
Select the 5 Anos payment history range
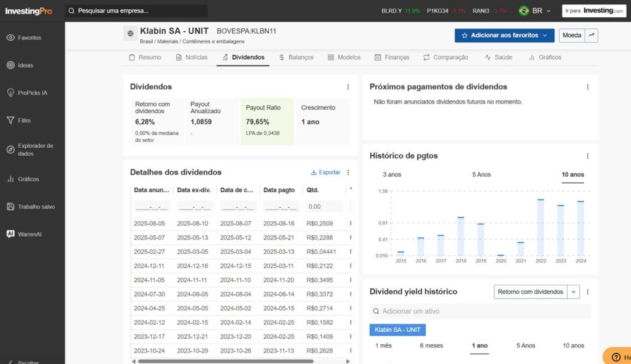(x=481, y=174)
